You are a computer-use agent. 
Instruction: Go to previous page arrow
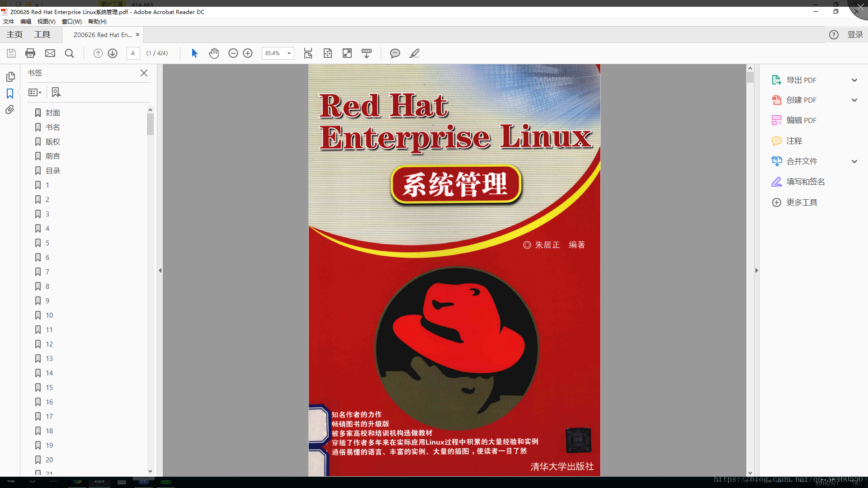click(98, 53)
